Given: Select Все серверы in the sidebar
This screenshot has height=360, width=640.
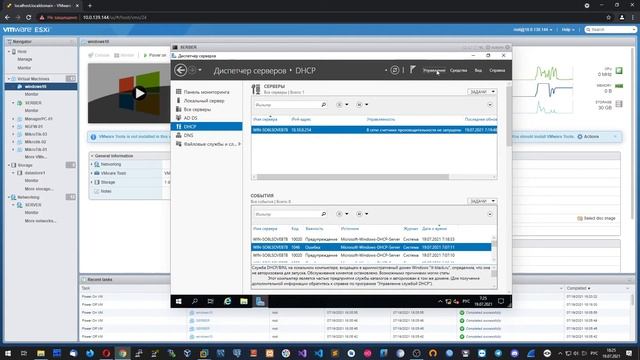Looking at the screenshot, I should coord(197,109).
